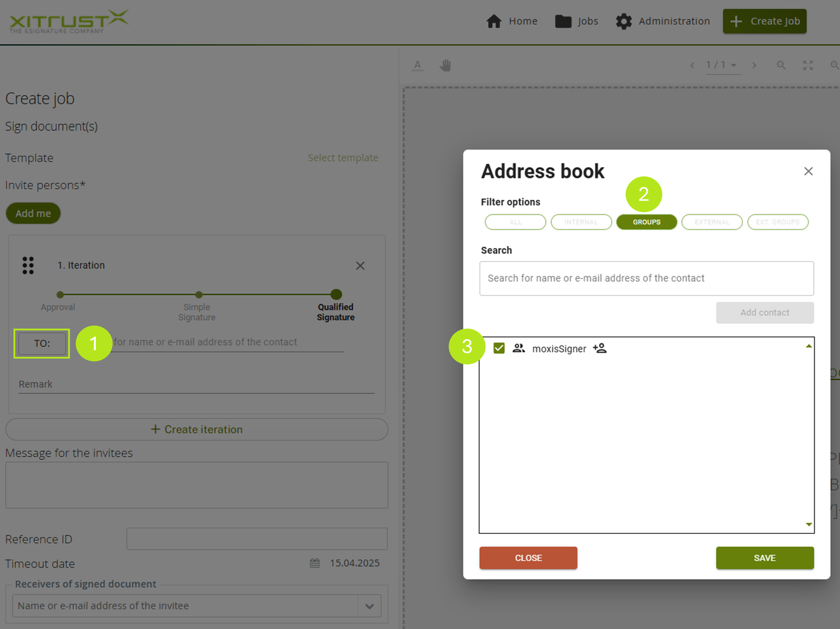840x629 pixels.
Task: Uncheck the moxisSigner group checkbox
Action: 499,348
